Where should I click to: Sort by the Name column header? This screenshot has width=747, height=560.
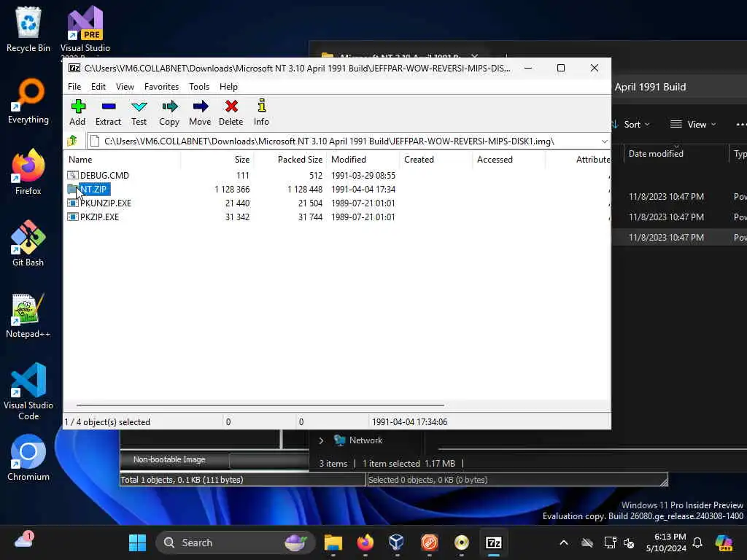[122, 160]
